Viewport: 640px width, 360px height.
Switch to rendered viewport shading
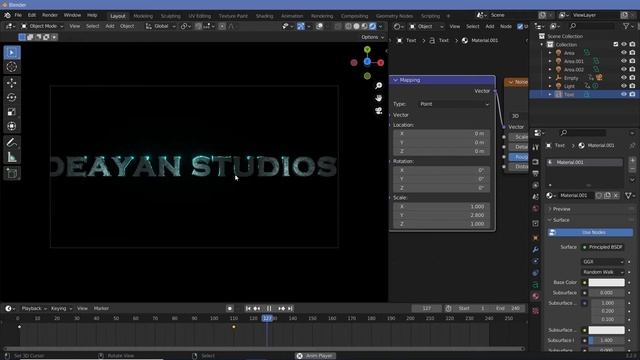(373, 26)
